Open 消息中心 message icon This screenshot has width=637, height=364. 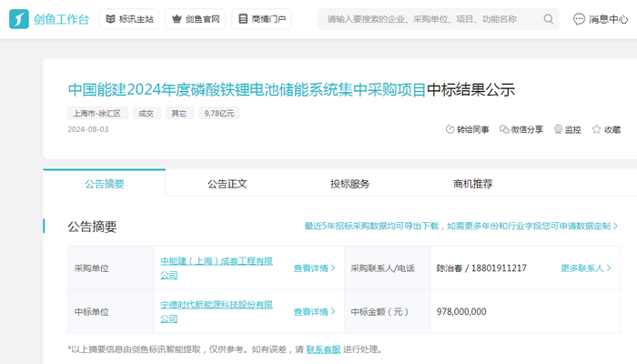pos(580,19)
